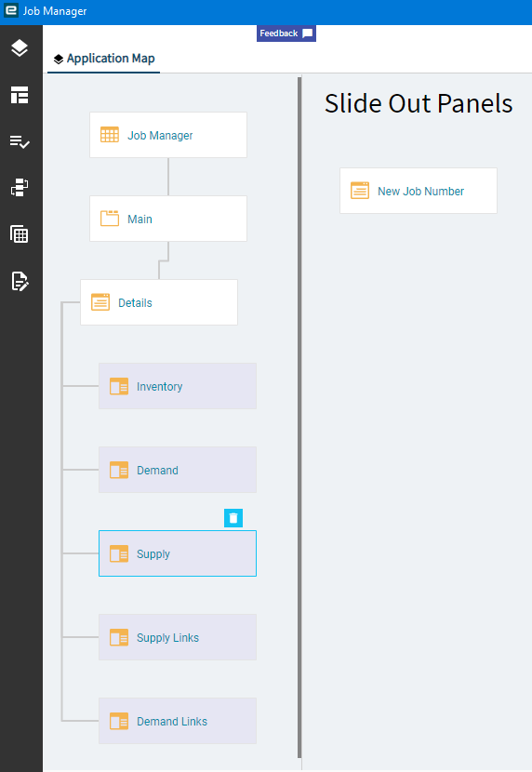The height and width of the screenshot is (772, 532).
Task: Switch to the Application Map tab
Action: pos(104,59)
